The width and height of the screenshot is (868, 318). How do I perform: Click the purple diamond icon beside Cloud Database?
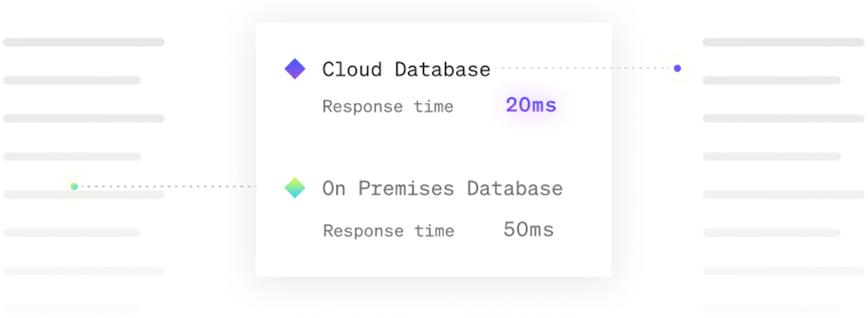pyautogui.click(x=295, y=69)
